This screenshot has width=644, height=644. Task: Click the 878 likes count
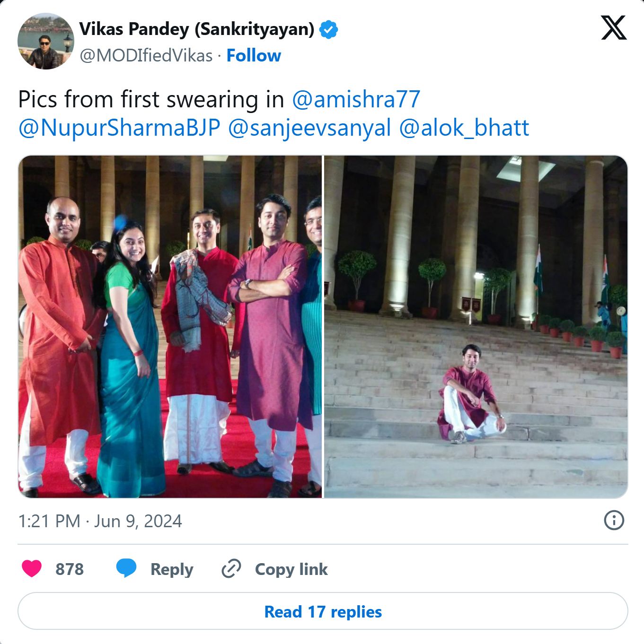click(70, 569)
